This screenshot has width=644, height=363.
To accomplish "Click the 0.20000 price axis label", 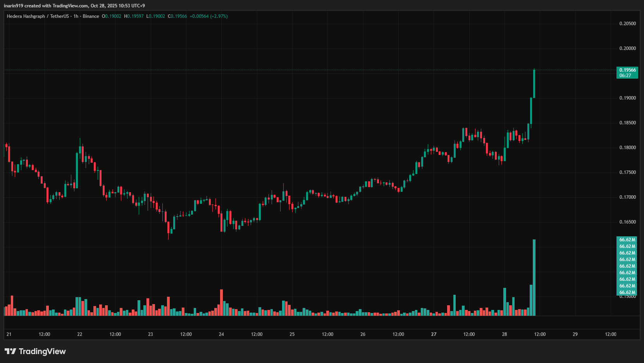I will point(627,48).
